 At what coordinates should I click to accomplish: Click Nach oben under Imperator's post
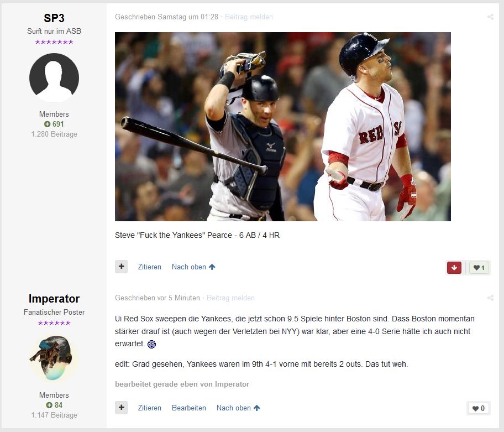238,408
